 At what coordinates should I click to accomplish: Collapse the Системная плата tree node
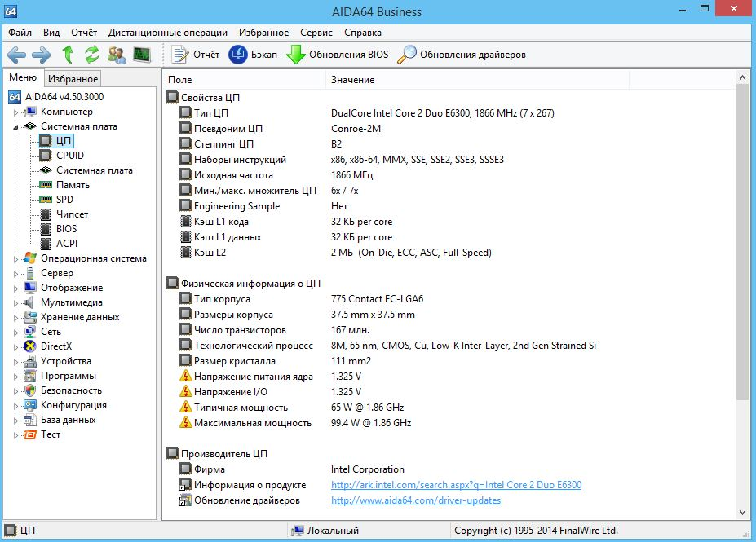click(x=16, y=126)
